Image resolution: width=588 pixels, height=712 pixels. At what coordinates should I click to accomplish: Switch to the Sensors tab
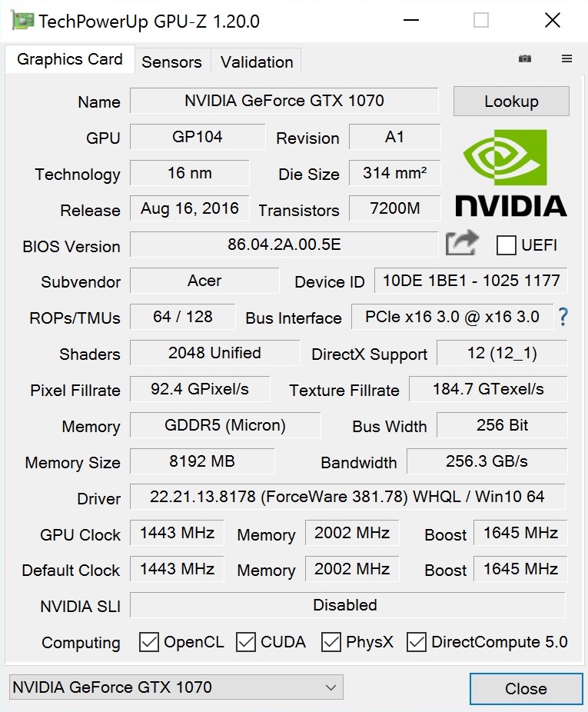pos(171,62)
